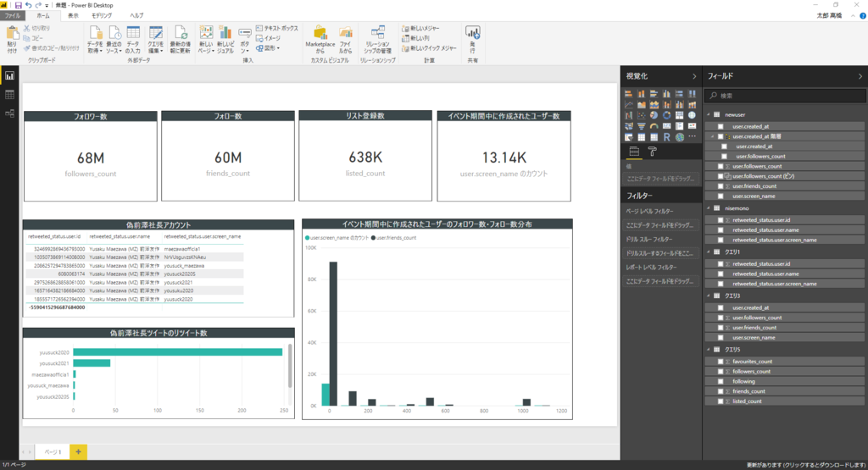The width and height of the screenshot is (868, 470).
Task: Collapse the クエリ3 table
Action: (x=709, y=296)
